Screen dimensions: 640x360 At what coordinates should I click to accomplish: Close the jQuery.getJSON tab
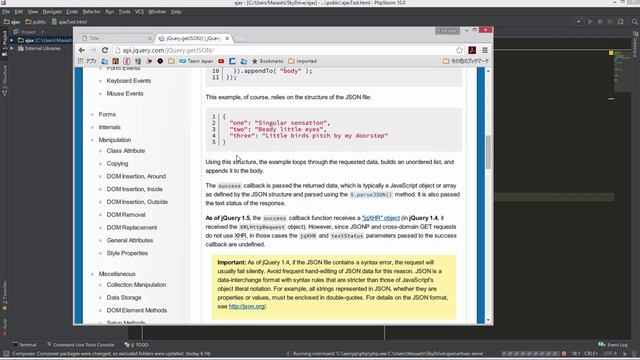click(x=227, y=38)
